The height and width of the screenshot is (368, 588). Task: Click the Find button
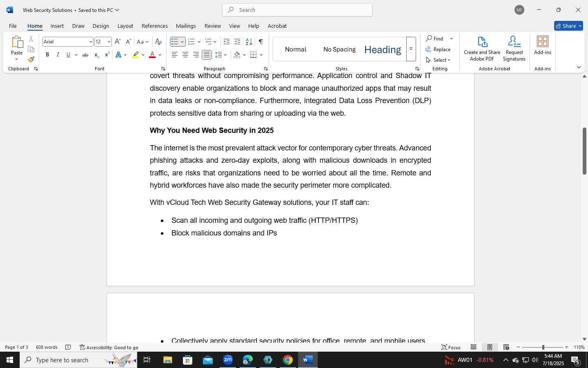[x=435, y=38]
